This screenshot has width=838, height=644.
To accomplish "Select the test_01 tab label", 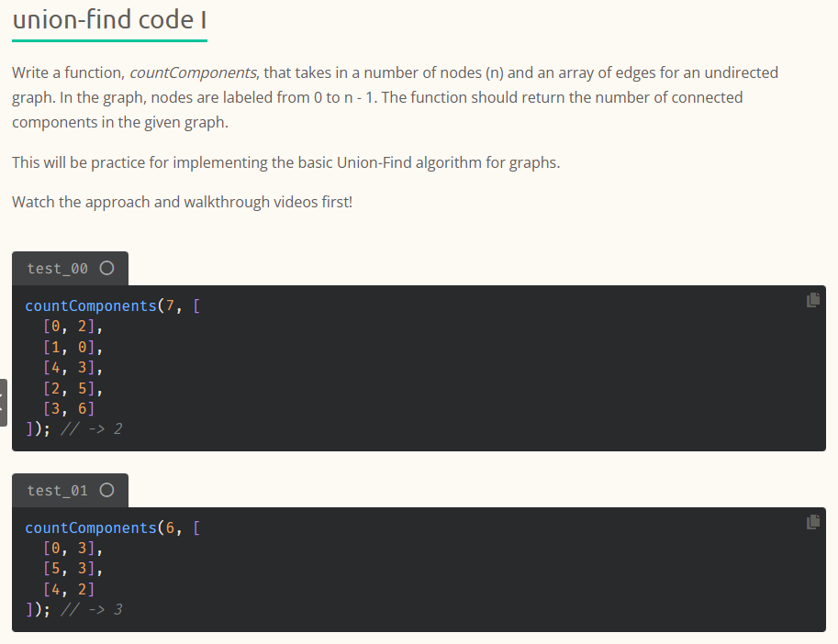I will point(58,491).
